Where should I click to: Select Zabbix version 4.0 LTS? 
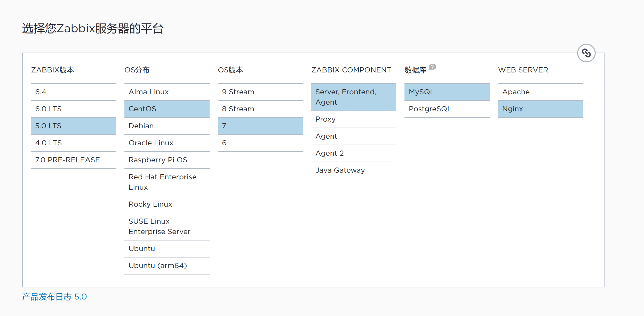pyautogui.click(x=74, y=143)
